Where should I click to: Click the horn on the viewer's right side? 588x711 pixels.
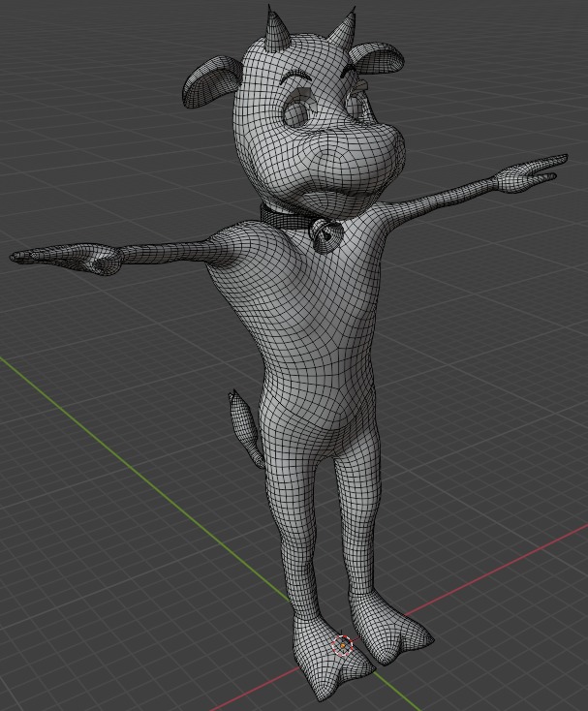[x=342, y=28]
